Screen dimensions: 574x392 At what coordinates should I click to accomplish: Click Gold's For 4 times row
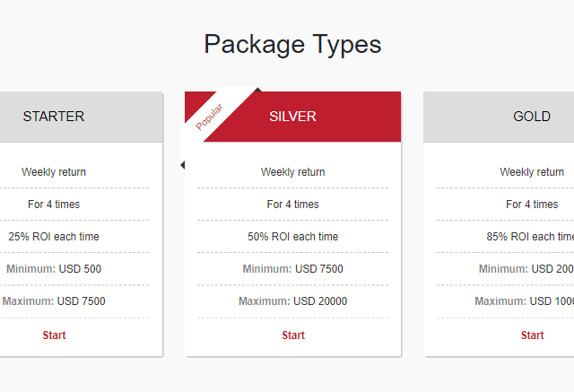(x=505, y=205)
